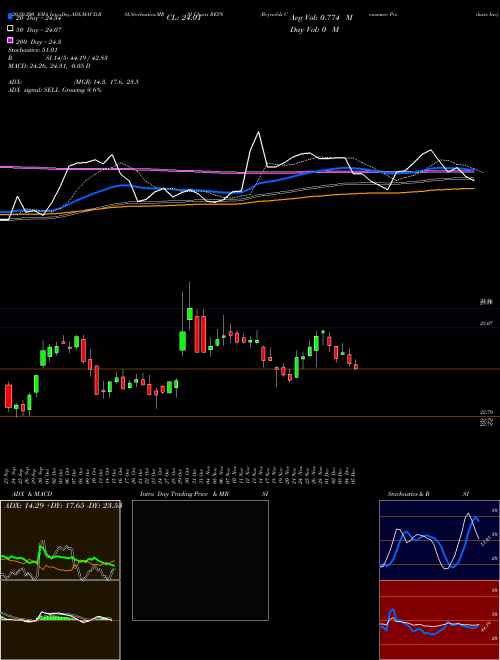This screenshot has height=660, width=500.
Task: Click the first red candlestick on the chart
Action: coord(8,396)
